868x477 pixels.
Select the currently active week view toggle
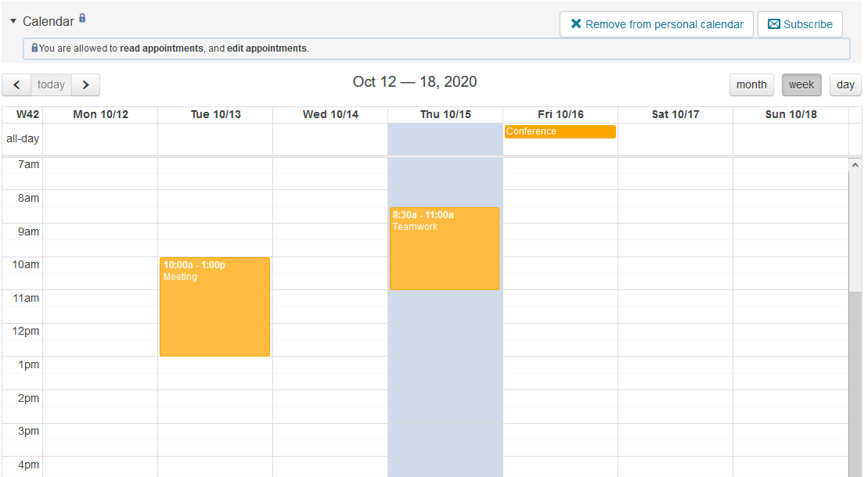pyautogui.click(x=801, y=84)
